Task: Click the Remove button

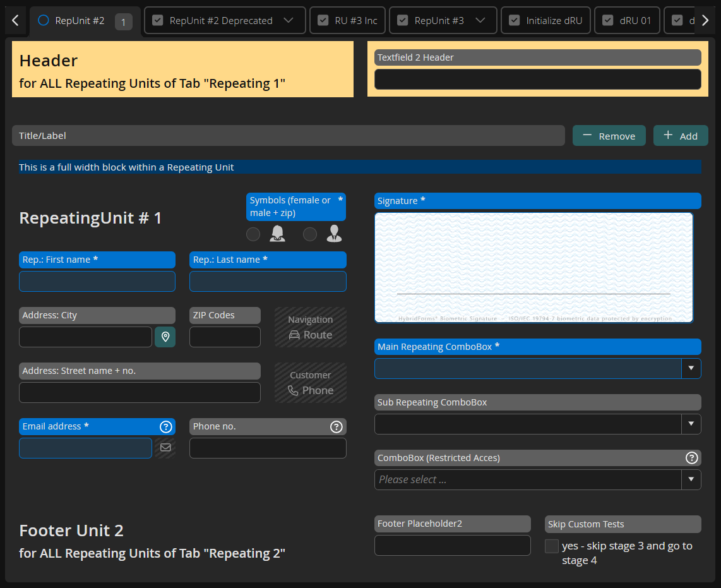Action: tap(609, 136)
